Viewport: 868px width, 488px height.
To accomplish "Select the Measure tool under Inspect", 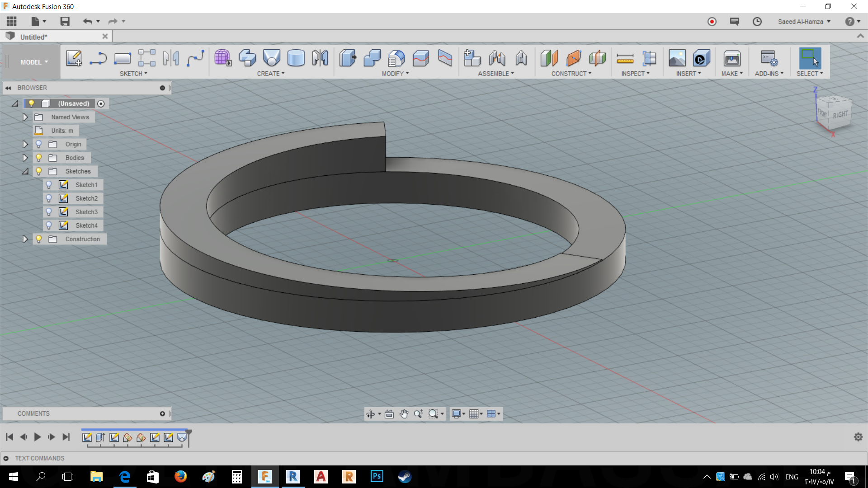I will [625, 59].
